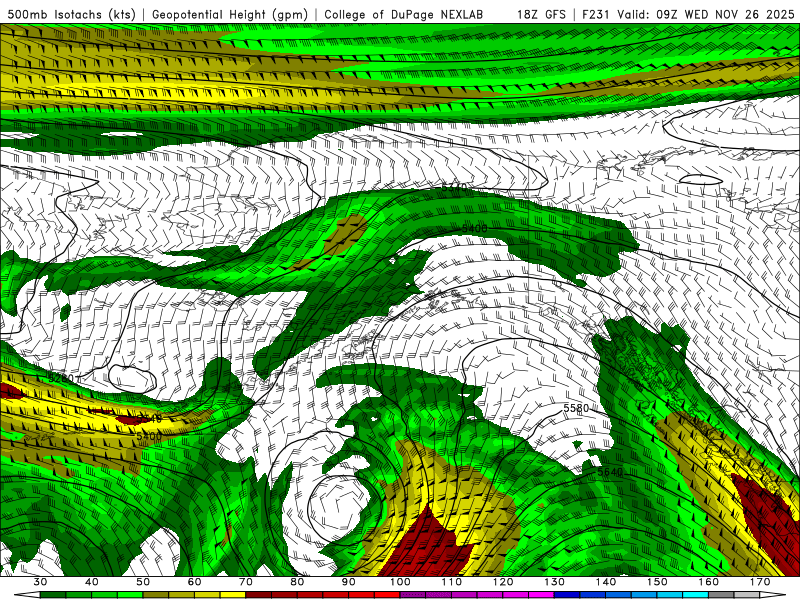
Task: Click the 'Valid: 09Z WED NOV 26 2025' text
Action: pos(706,14)
